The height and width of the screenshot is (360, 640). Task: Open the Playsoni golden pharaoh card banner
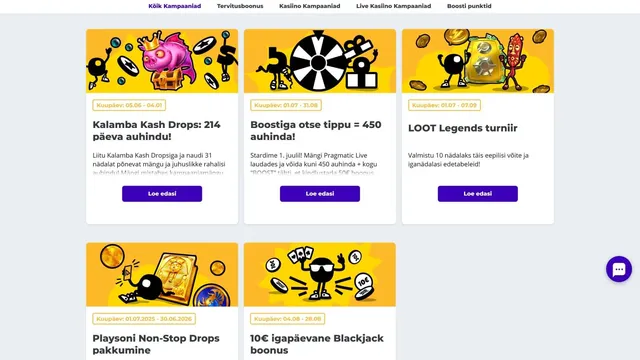click(162, 275)
